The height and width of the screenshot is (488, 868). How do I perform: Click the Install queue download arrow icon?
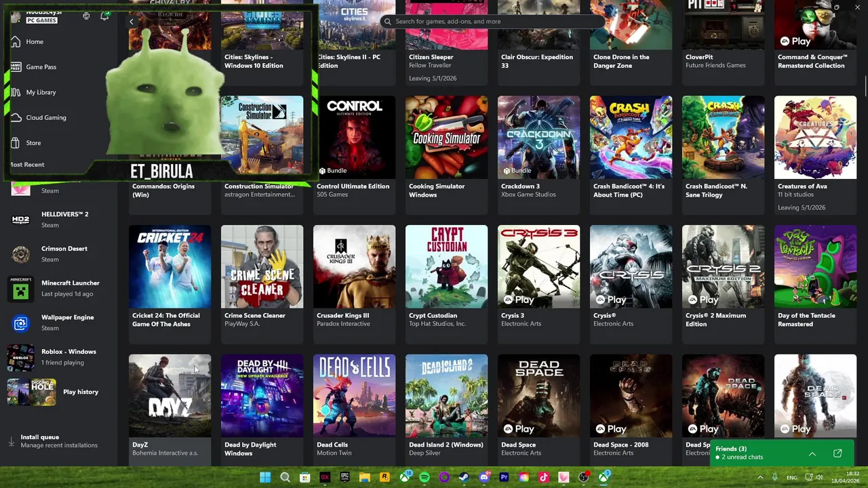[11, 441]
